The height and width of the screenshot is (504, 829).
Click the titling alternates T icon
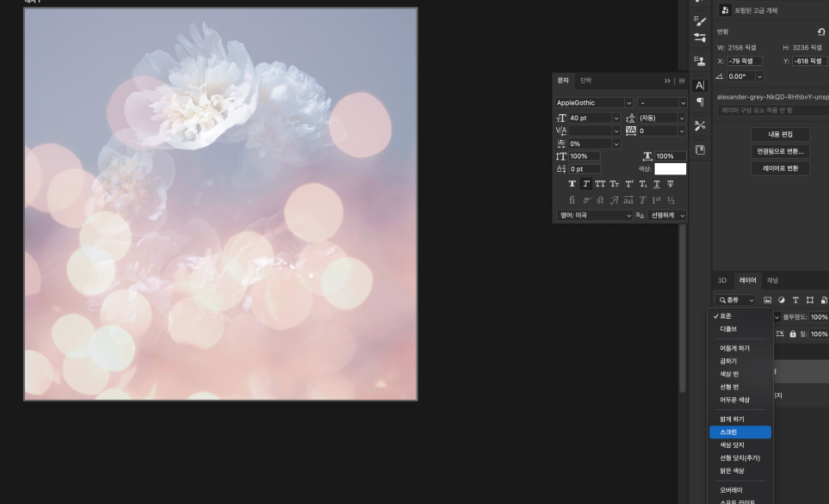point(643,200)
